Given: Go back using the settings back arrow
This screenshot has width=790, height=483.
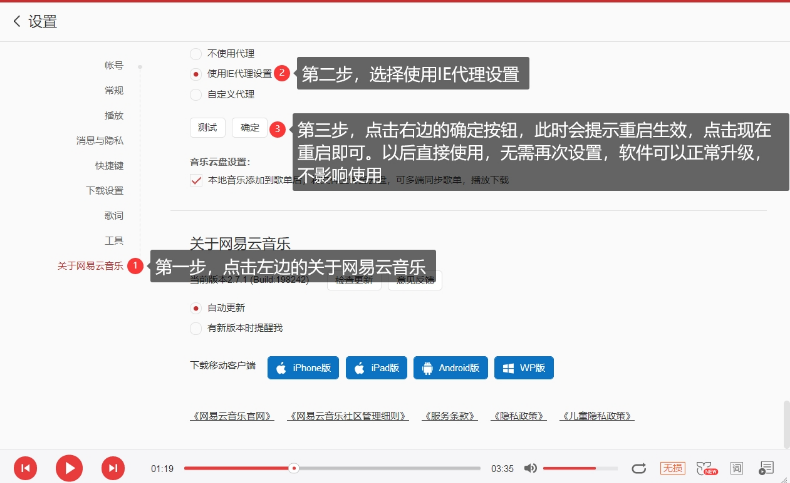Looking at the screenshot, I should (17, 21).
